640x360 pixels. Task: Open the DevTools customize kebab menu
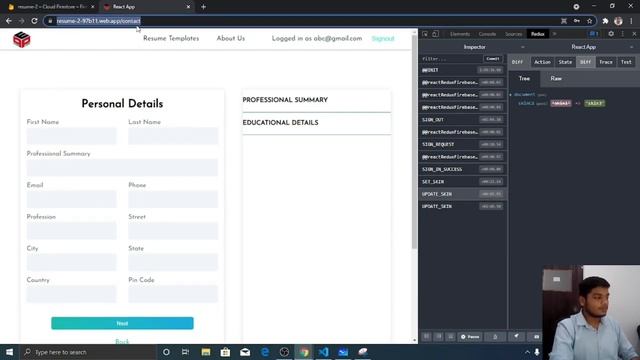tap(622, 34)
